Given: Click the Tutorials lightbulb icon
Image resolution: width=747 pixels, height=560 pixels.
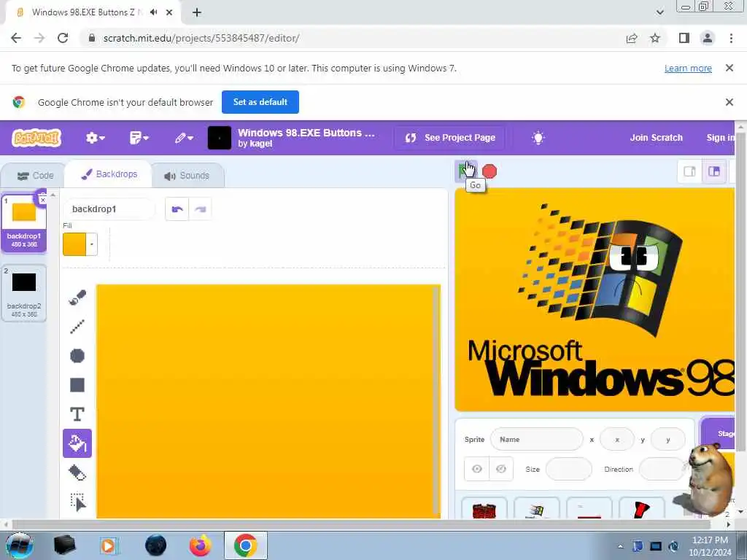Looking at the screenshot, I should coord(538,138).
